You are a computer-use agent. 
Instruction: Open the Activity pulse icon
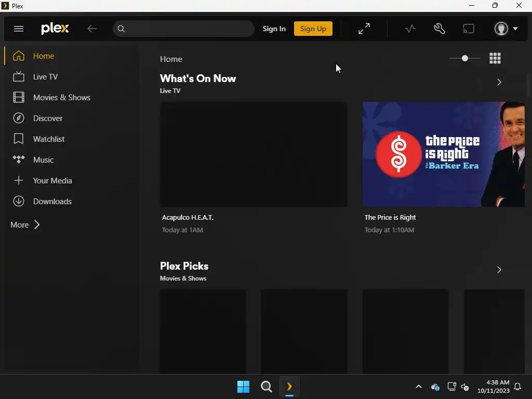tap(410, 29)
